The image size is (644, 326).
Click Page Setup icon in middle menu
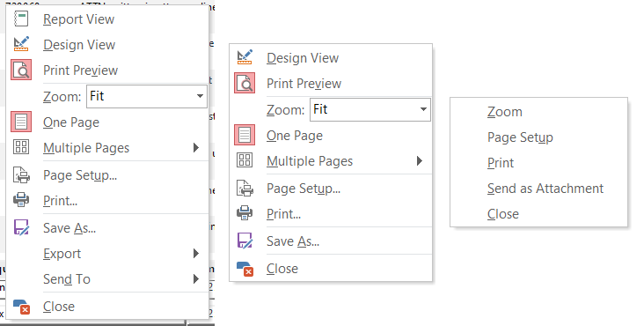[x=245, y=189]
